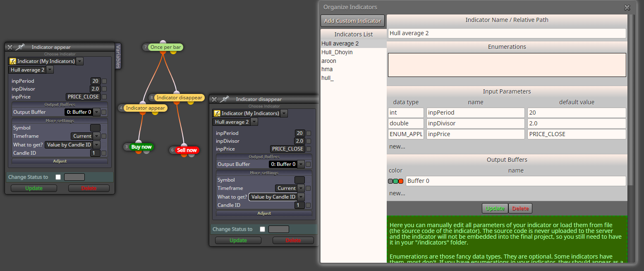Click the Indicator Name field Hull average 2
644x271 pixels.
tap(507, 33)
